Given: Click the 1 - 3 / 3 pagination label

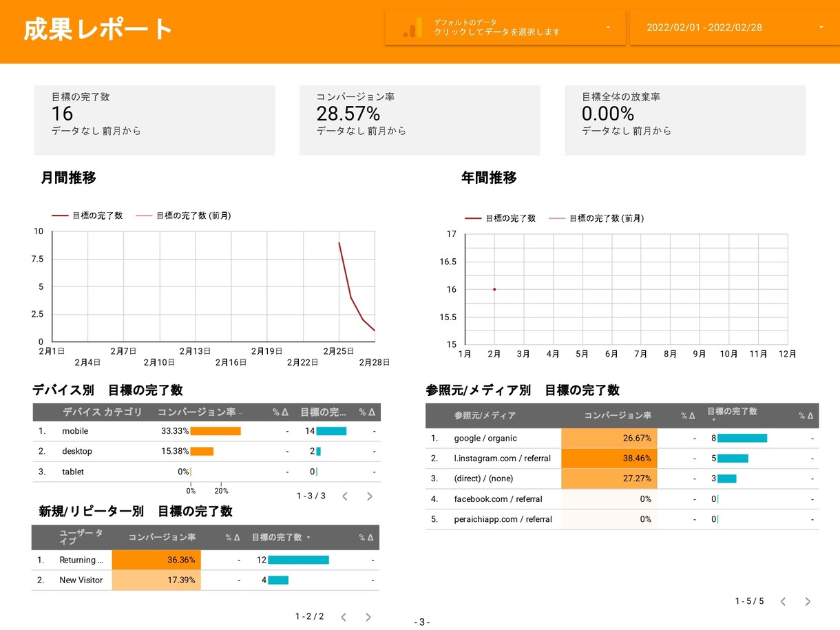Looking at the screenshot, I should coord(311,496).
